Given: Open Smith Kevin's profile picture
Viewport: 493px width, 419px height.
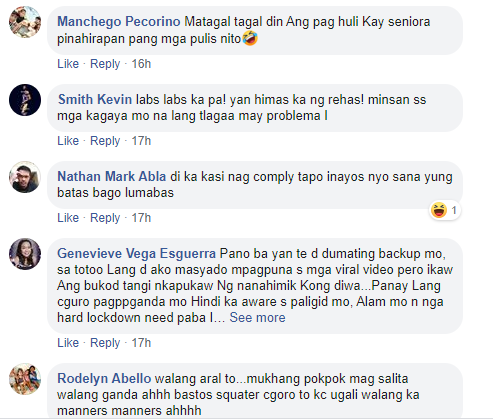Looking at the screenshot, I should pos(25,100).
